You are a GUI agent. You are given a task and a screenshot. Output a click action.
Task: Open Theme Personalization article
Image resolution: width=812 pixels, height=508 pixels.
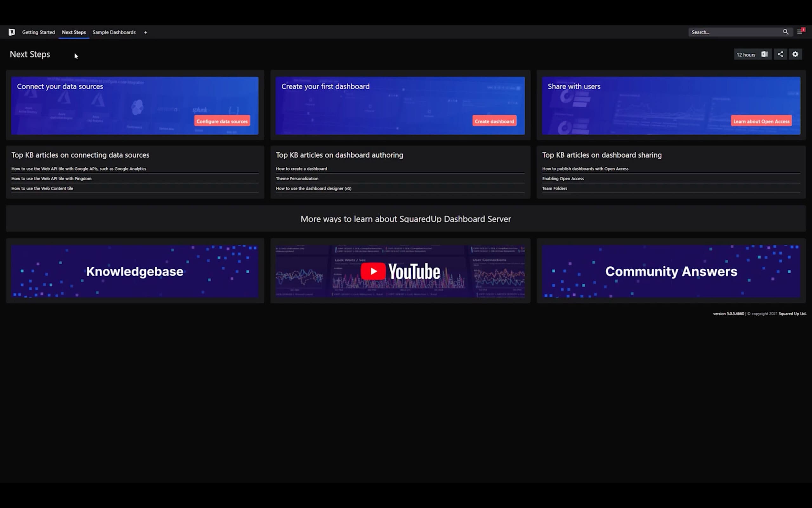click(297, 178)
